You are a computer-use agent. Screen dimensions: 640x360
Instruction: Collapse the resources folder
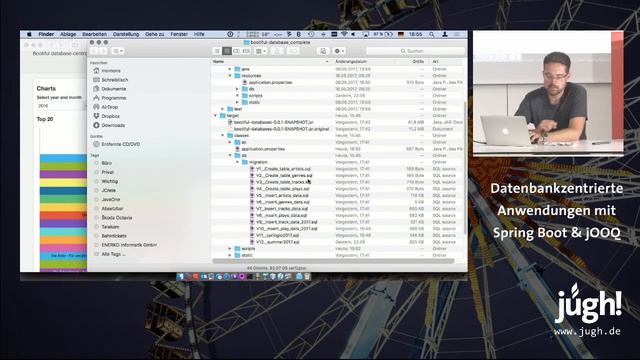pos(230,76)
